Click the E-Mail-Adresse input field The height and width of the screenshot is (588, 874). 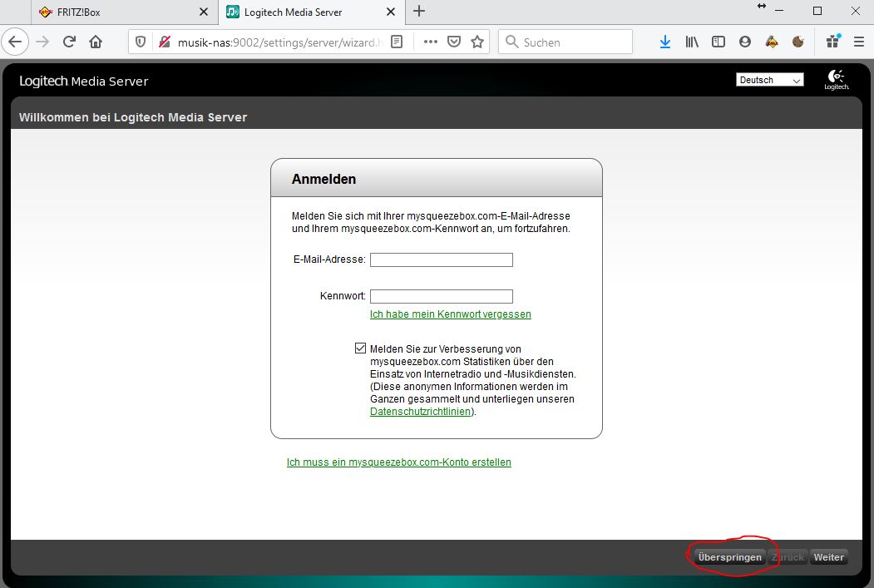(442, 259)
